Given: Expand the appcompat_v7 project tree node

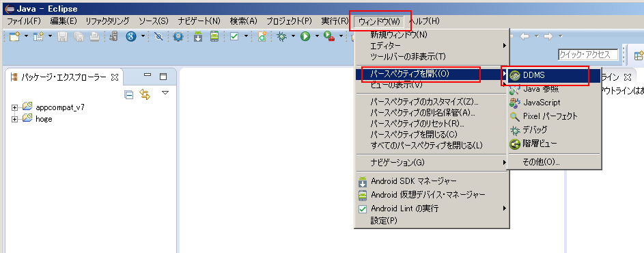Looking at the screenshot, I should point(15,107).
